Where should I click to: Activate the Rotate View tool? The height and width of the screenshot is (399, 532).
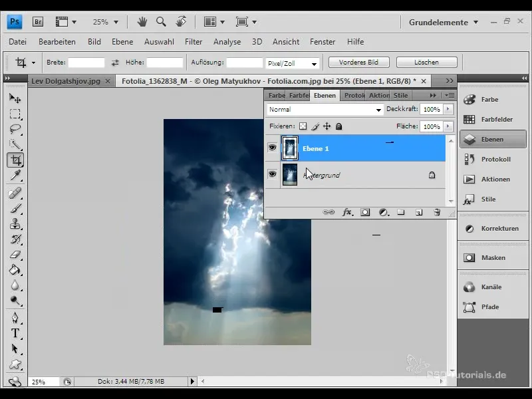[181, 21]
